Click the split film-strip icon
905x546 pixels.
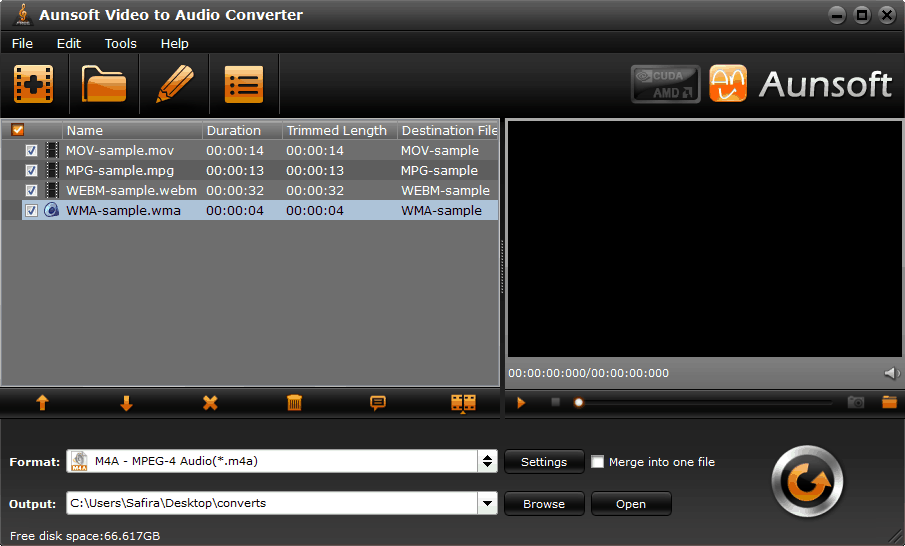(463, 403)
